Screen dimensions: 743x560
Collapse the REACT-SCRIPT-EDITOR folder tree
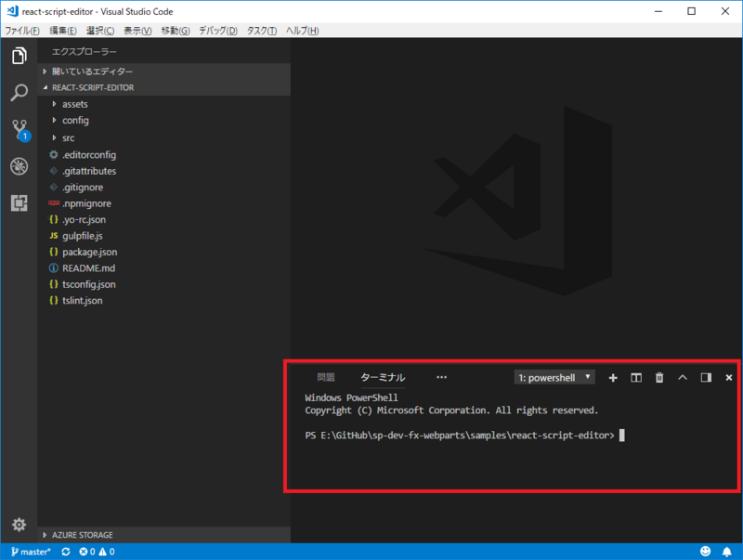point(95,86)
